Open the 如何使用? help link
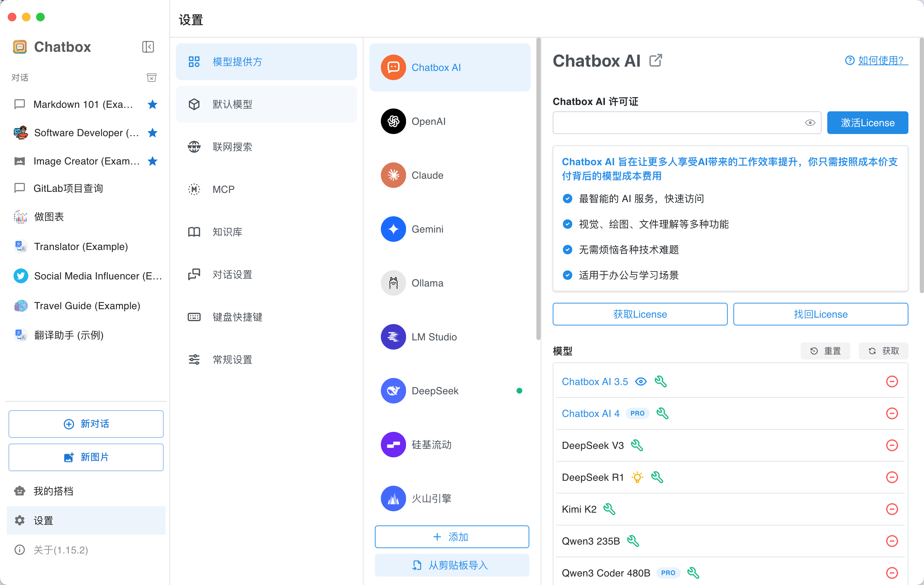Screen dimensions: 924x585 [876, 60]
